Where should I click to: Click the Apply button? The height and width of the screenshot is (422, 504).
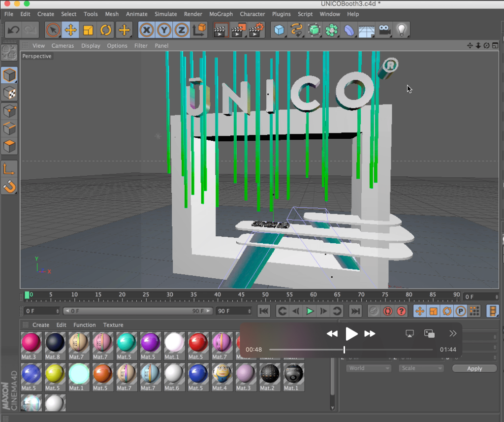pos(474,368)
